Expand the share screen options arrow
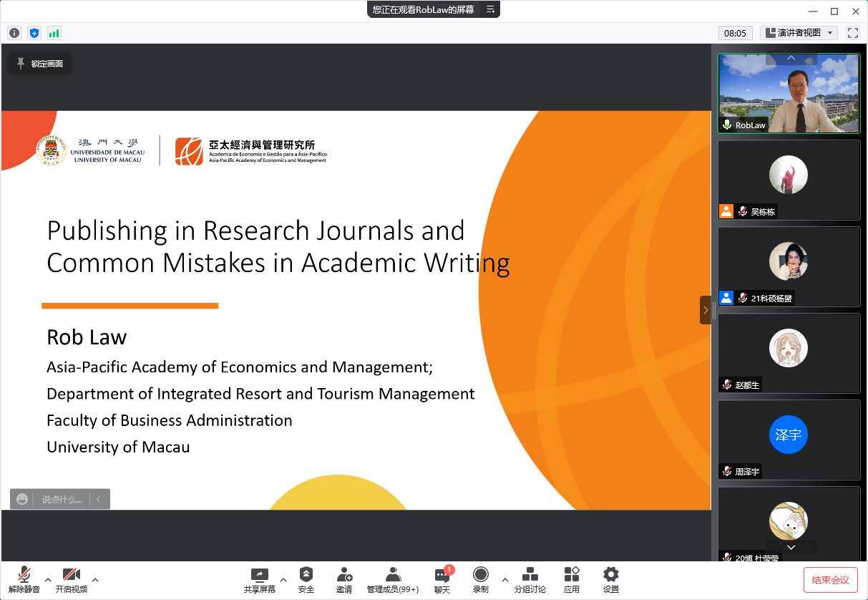 tap(283, 580)
